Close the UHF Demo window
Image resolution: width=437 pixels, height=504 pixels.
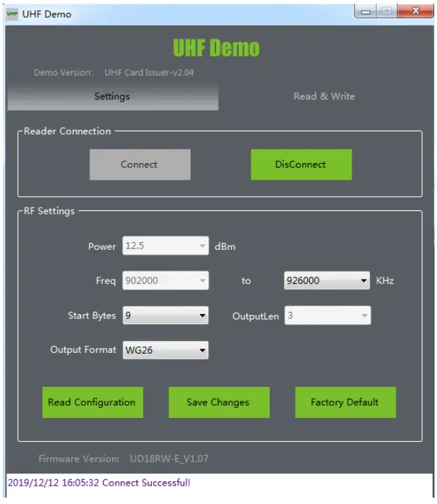click(415, 11)
